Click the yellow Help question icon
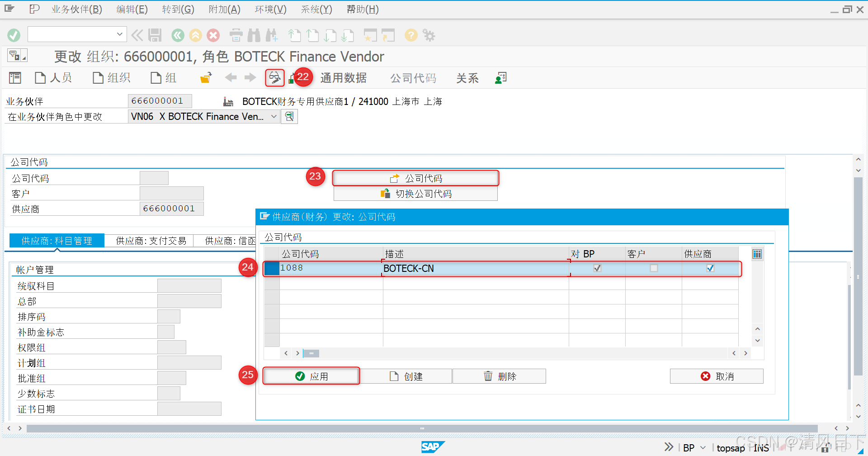The height and width of the screenshot is (456, 868). click(411, 35)
